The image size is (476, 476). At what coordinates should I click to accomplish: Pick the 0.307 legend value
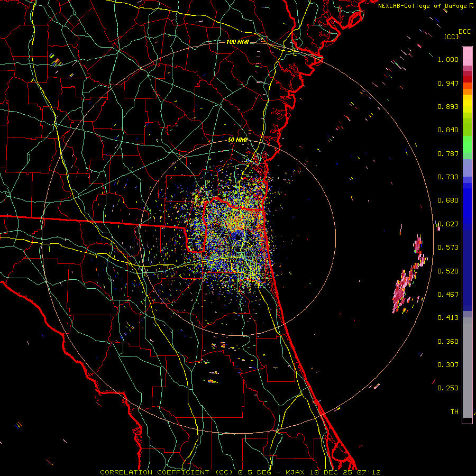pyautogui.click(x=448, y=364)
